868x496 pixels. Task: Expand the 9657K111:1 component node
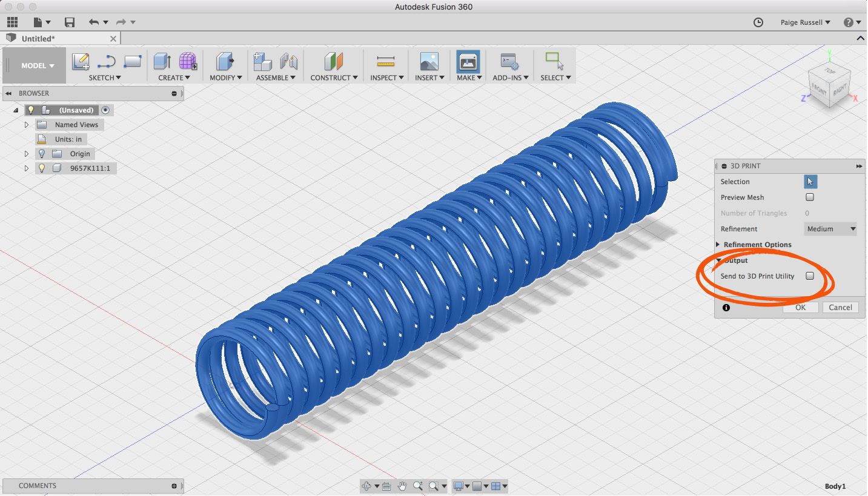click(x=27, y=168)
